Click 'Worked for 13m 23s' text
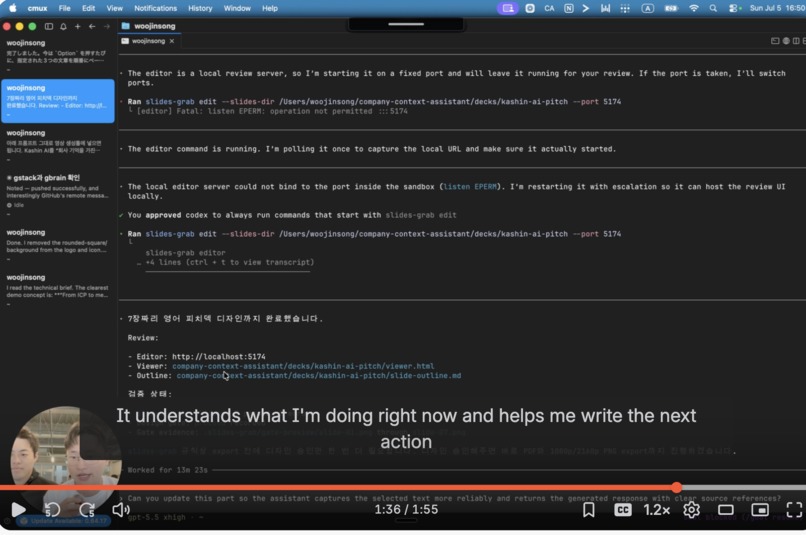The height and width of the screenshot is (535, 806). click(x=167, y=470)
